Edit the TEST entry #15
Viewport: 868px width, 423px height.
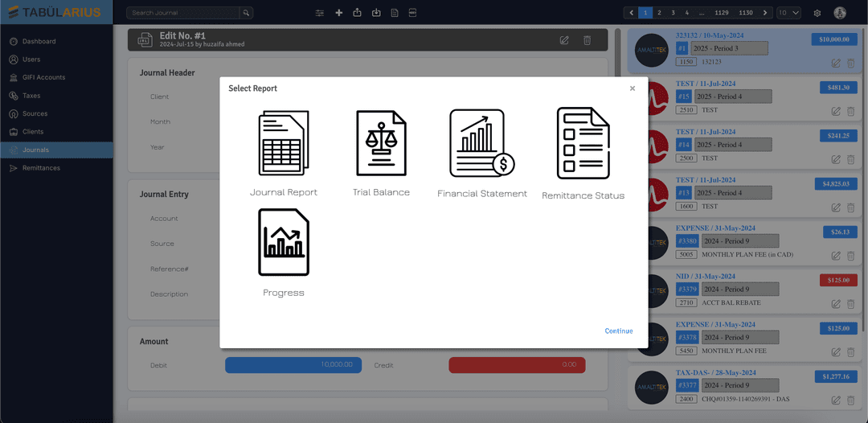(836, 111)
